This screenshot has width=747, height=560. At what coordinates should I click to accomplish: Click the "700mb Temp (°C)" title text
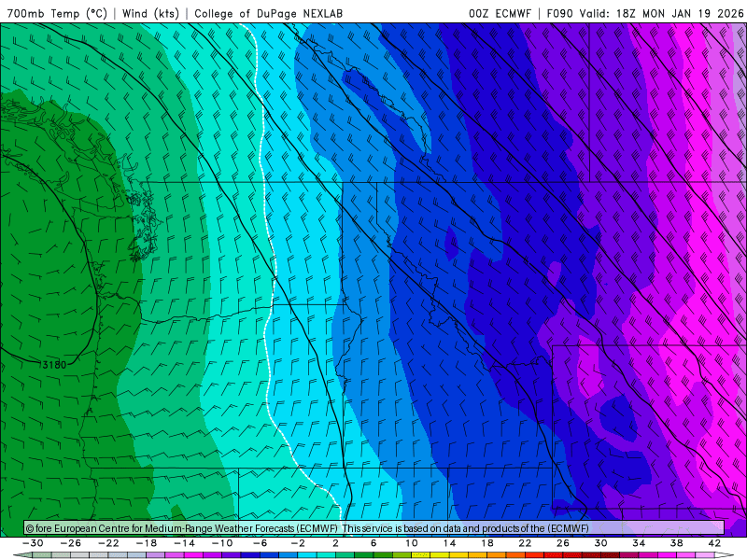pos(57,13)
